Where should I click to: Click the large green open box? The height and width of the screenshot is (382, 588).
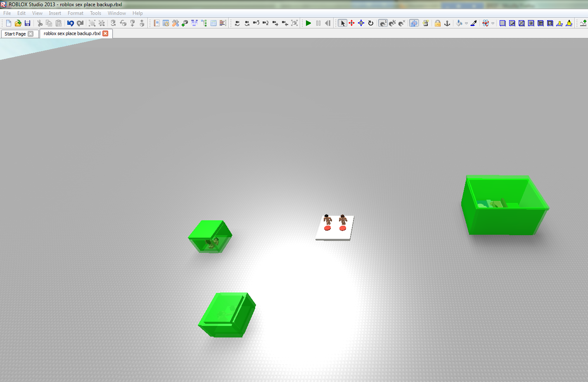504,206
